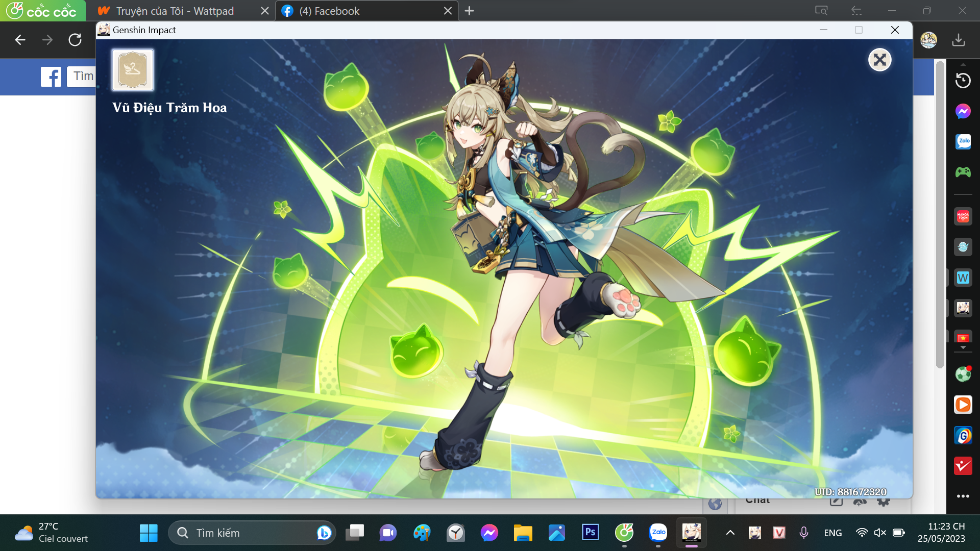Open the red checkmark sidebar app
This screenshot has height=551, width=980.
click(x=963, y=466)
